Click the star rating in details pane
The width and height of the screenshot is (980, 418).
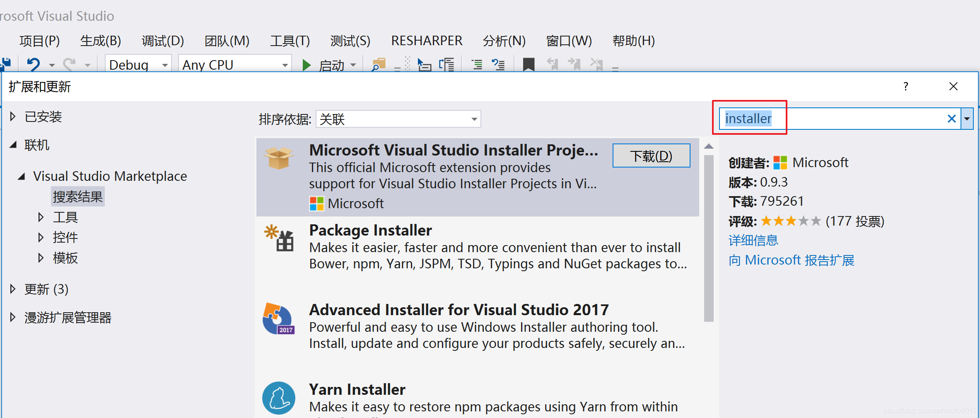(x=791, y=221)
